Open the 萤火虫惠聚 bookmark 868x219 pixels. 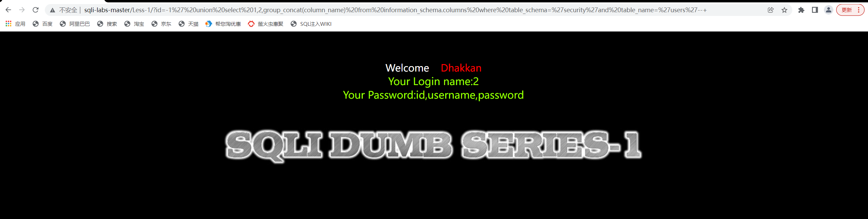click(x=266, y=24)
